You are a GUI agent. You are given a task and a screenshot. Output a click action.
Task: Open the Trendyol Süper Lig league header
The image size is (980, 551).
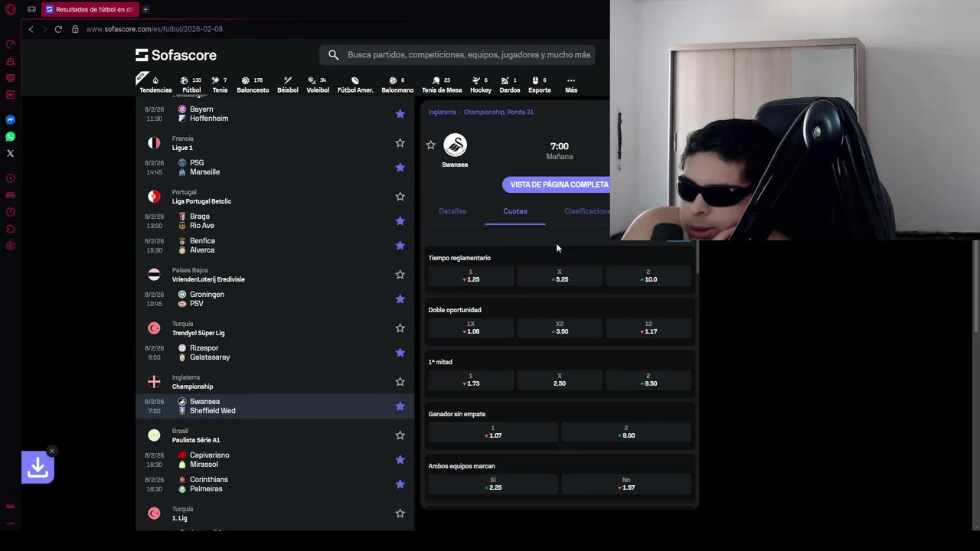276,328
